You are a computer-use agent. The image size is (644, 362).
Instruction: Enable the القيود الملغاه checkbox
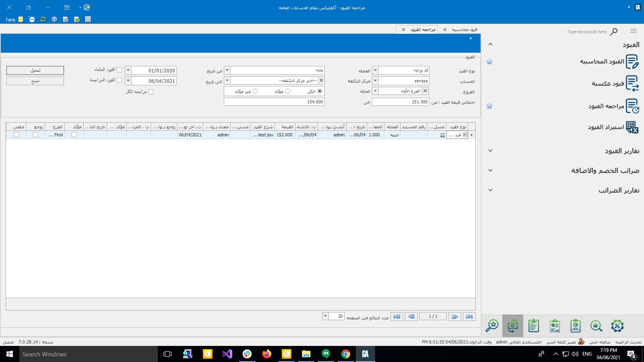pos(119,70)
